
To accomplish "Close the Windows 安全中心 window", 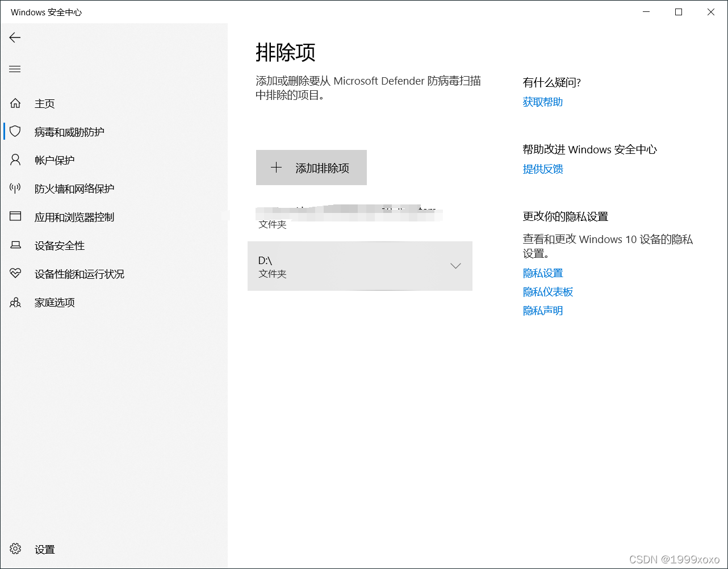I will point(711,12).
